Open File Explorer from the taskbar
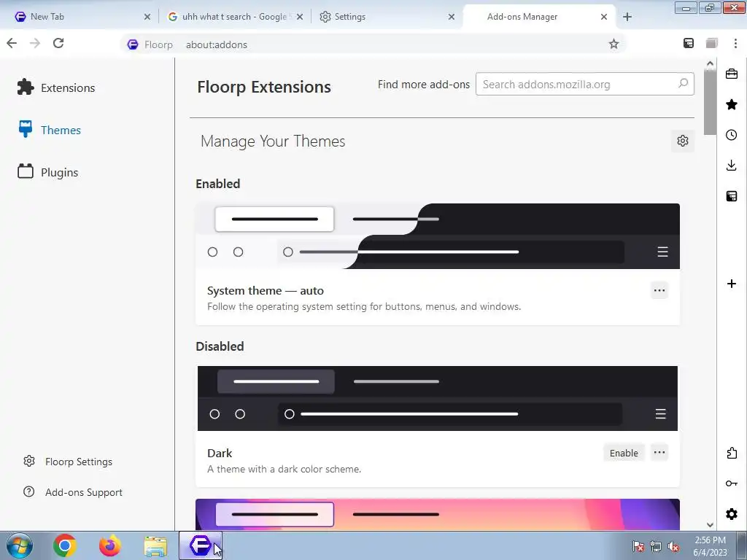 click(155, 545)
